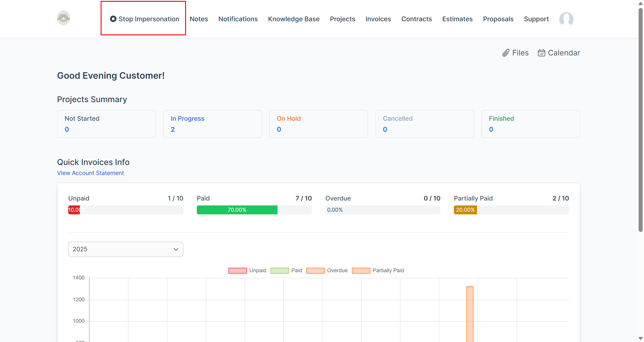Navigate to Support page
Screen dimensions: 644x342
[x=536, y=19]
